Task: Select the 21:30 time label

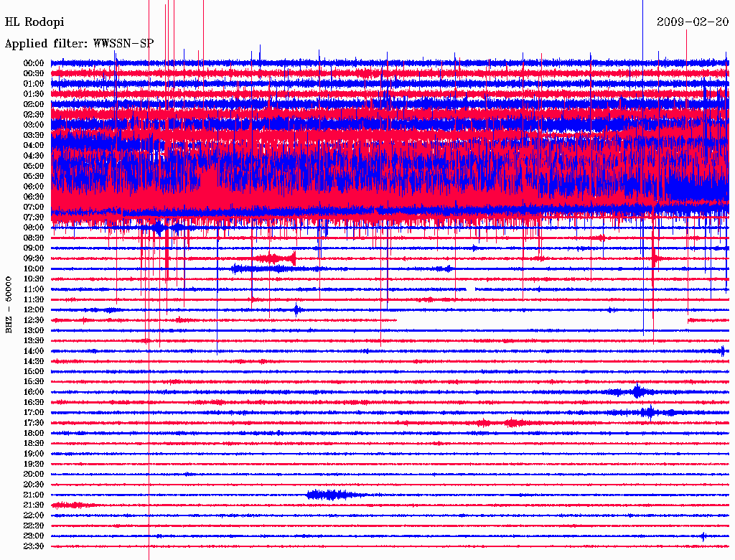Action: 34,505
